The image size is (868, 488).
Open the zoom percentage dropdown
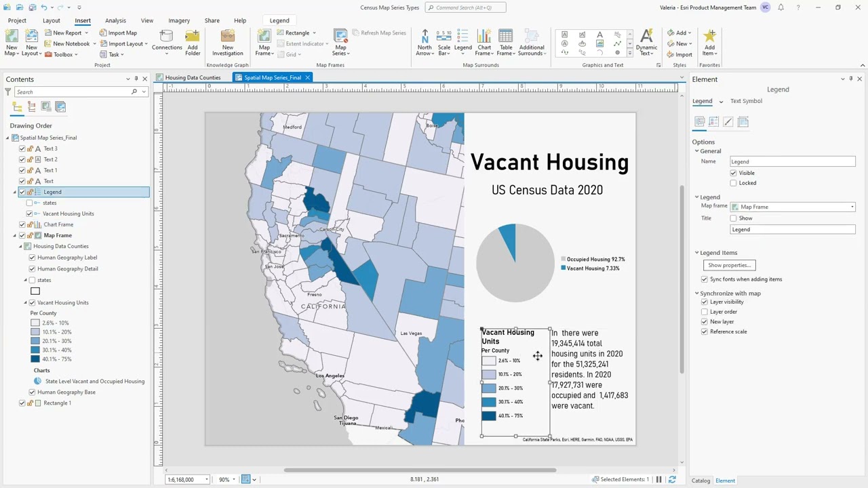tap(234, 479)
